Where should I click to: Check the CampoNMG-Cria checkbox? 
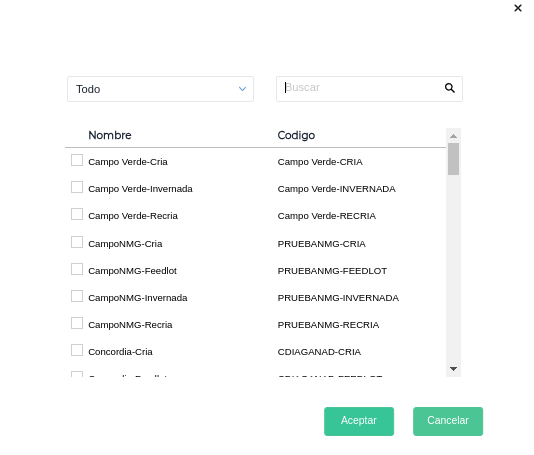click(x=77, y=242)
